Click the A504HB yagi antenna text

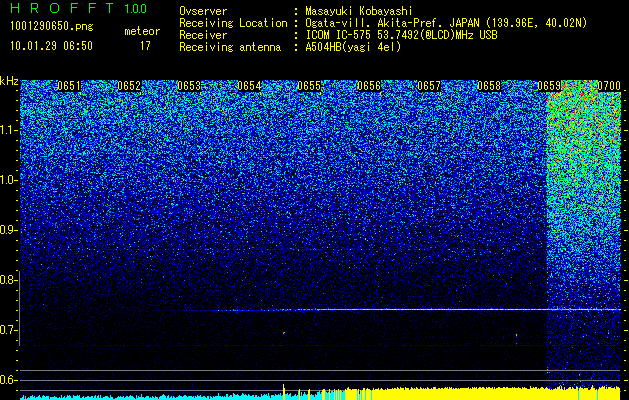click(x=353, y=47)
